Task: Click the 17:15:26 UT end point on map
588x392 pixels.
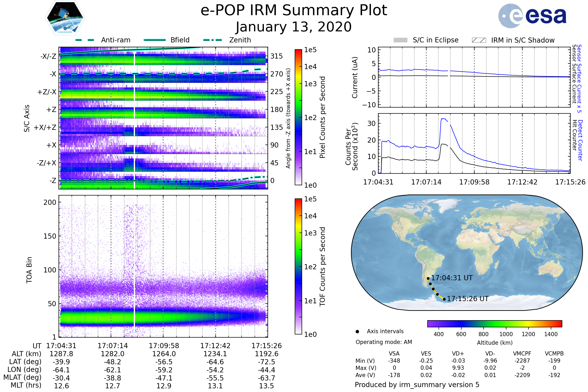Action: click(x=444, y=299)
